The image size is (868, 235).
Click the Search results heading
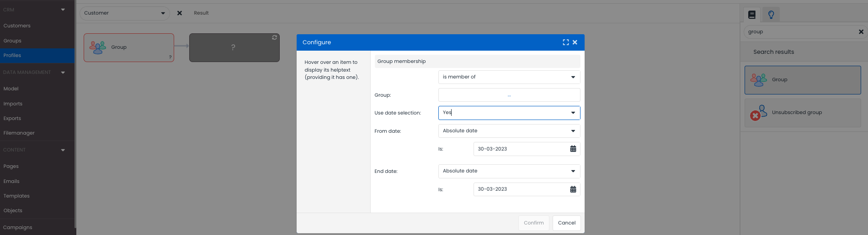coord(774,52)
